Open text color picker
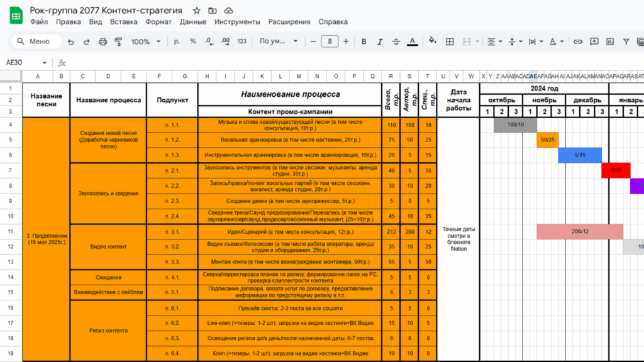Image resolution: width=644 pixels, height=362 pixels. coord(413,41)
